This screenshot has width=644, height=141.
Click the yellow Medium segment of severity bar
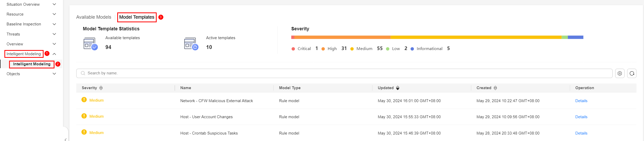point(476,37)
